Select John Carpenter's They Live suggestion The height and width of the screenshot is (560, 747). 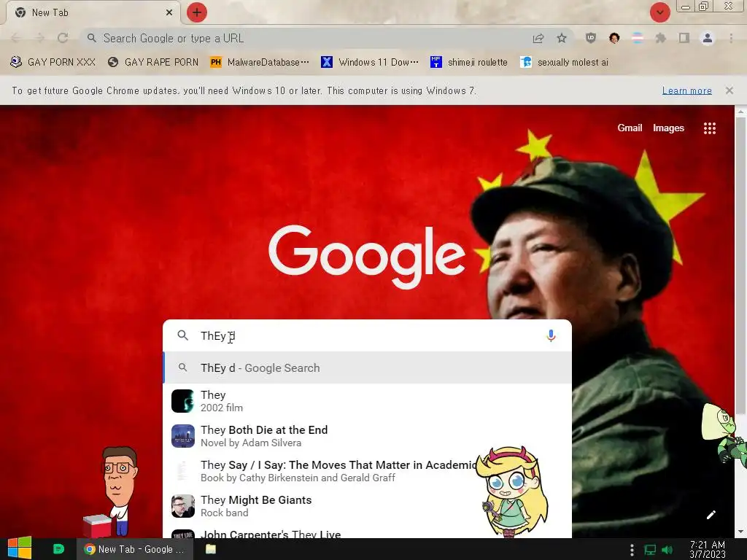[x=368, y=532]
